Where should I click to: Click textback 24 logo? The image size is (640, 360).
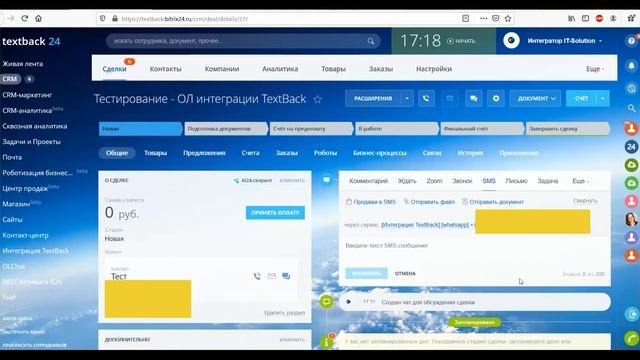coord(31,41)
